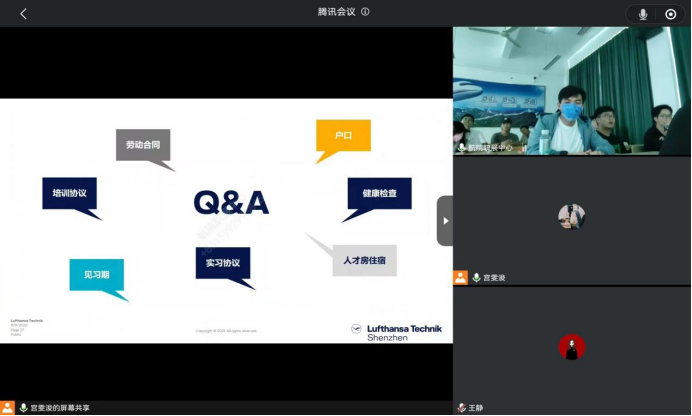Click the Lufthansa Technik Shenzhen logo
This screenshot has height=416, width=692.
[396, 333]
